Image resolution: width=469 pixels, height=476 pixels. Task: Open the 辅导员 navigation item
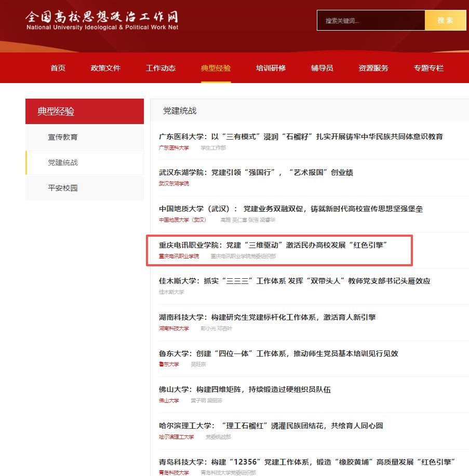pyautogui.click(x=322, y=68)
